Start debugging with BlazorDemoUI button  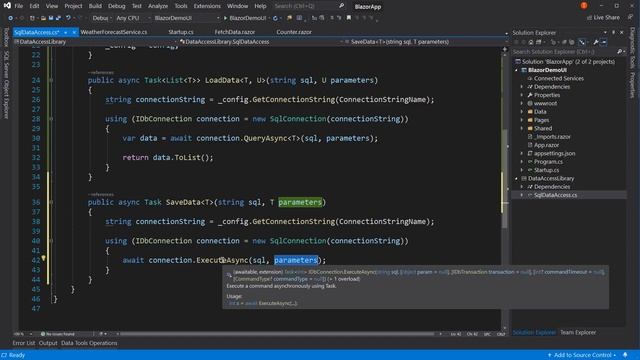245,18
